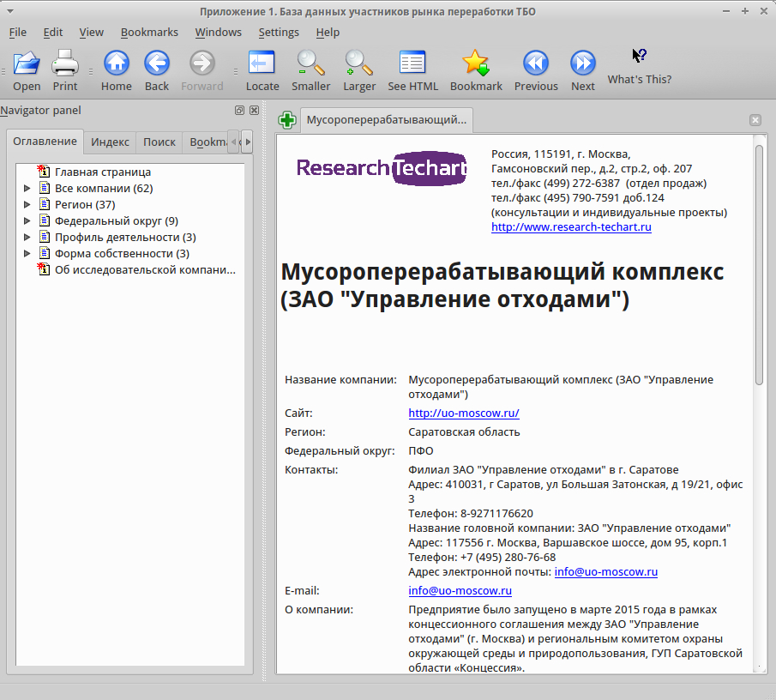Open the File menu
The height and width of the screenshot is (700, 776).
pos(18,33)
